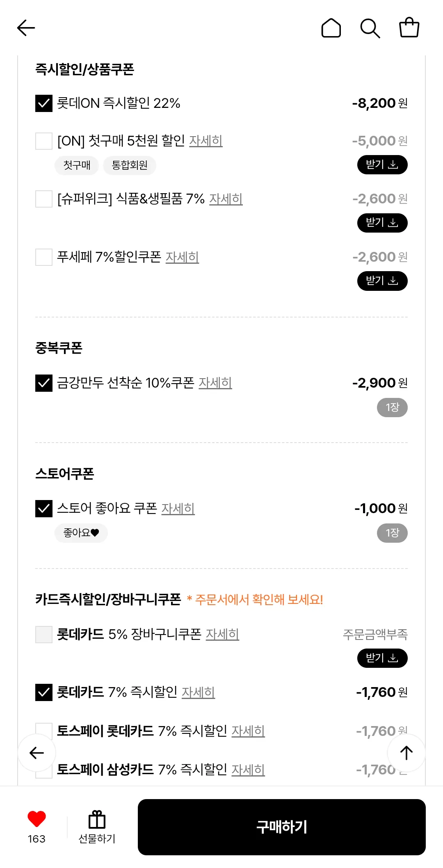Check [ON] 첫구매 5천원 할인 checkbox
The width and height of the screenshot is (443, 868).
44,141
